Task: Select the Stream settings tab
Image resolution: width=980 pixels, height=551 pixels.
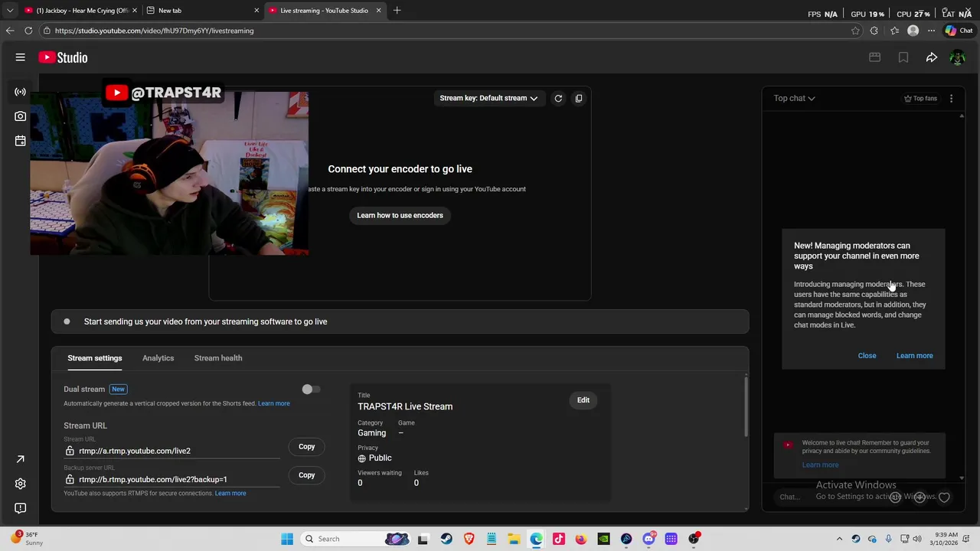Action: [95, 358]
